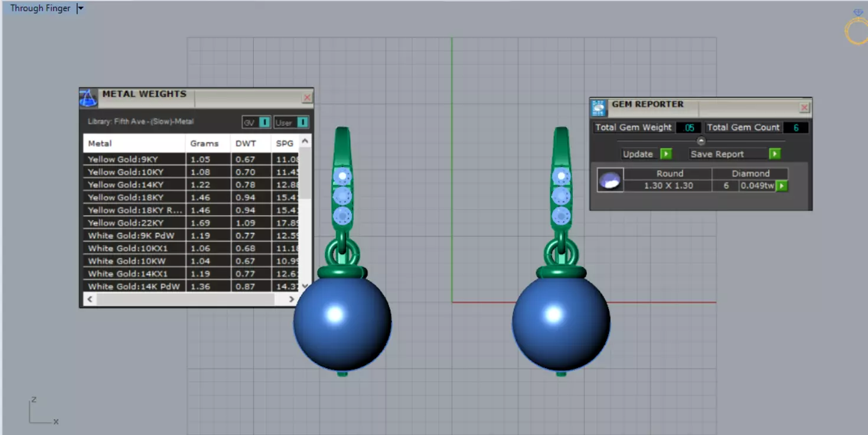Collapse the Gem Reporter section with the up arrow
This screenshot has width=868, height=435.
(701, 141)
